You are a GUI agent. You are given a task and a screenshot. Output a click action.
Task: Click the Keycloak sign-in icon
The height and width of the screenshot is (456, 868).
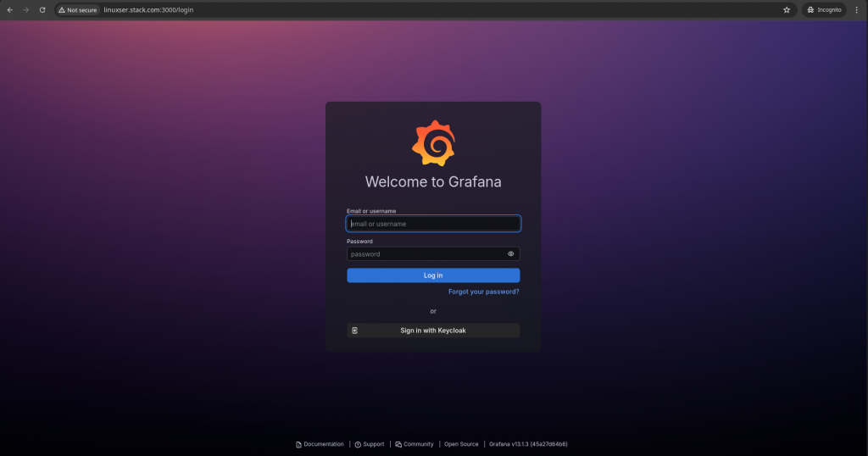click(x=355, y=331)
